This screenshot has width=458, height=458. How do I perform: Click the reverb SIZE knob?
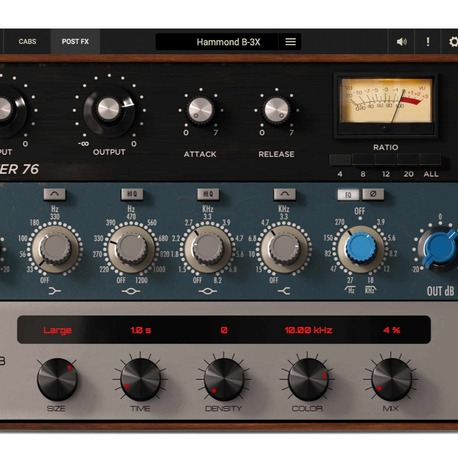pyautogui.click(x=57, y=379)
